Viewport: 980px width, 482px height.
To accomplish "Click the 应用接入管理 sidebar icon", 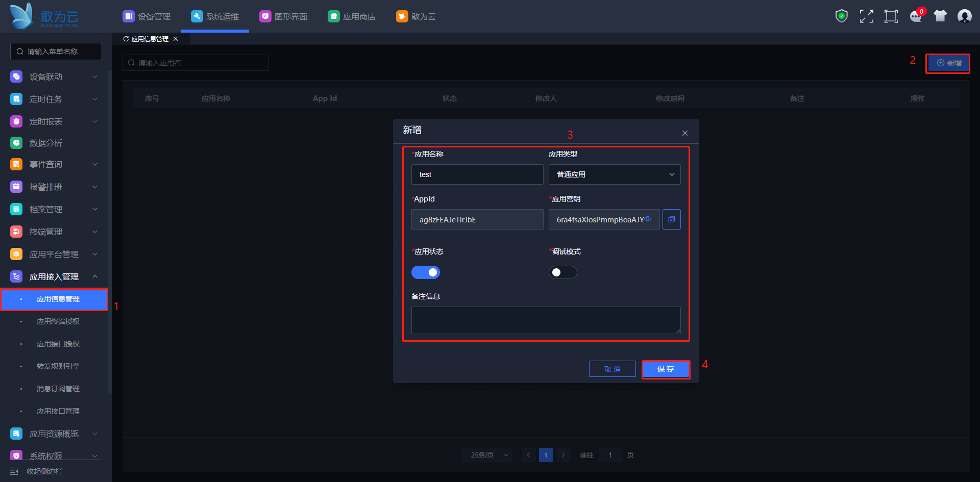I will tap(16, 276).
